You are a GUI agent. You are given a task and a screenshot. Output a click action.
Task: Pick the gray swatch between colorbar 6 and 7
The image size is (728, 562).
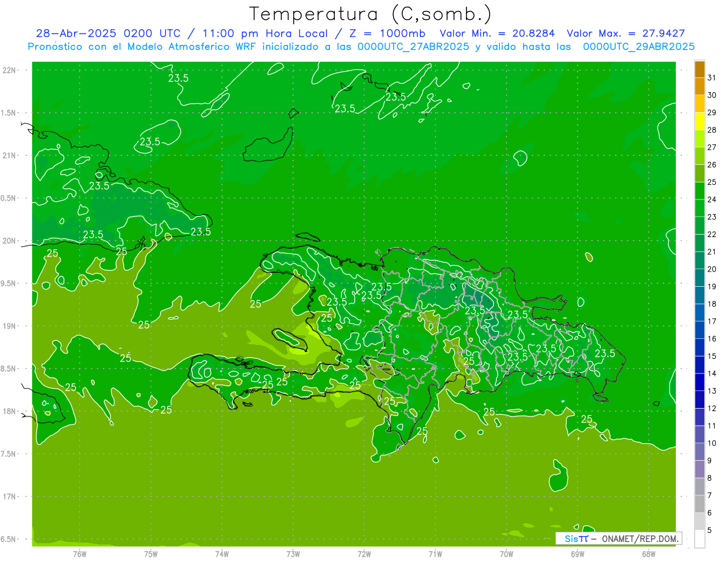click(x=700, y=504)
